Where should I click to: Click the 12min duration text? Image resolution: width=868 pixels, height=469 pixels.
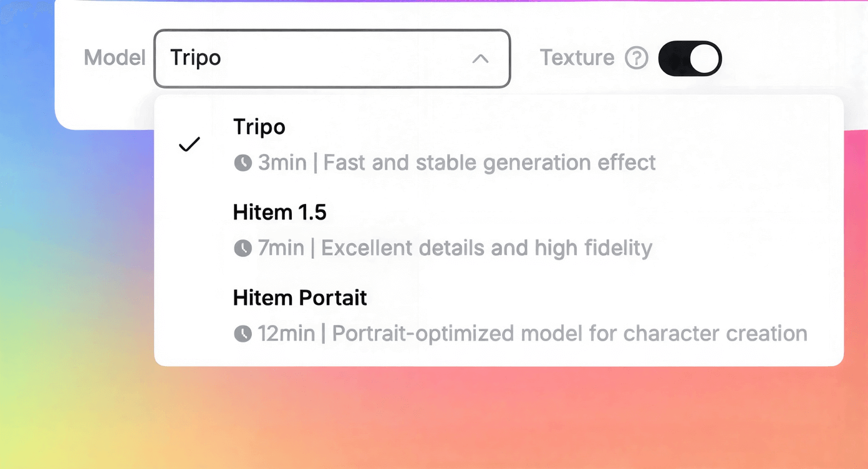tap(287, 334)
